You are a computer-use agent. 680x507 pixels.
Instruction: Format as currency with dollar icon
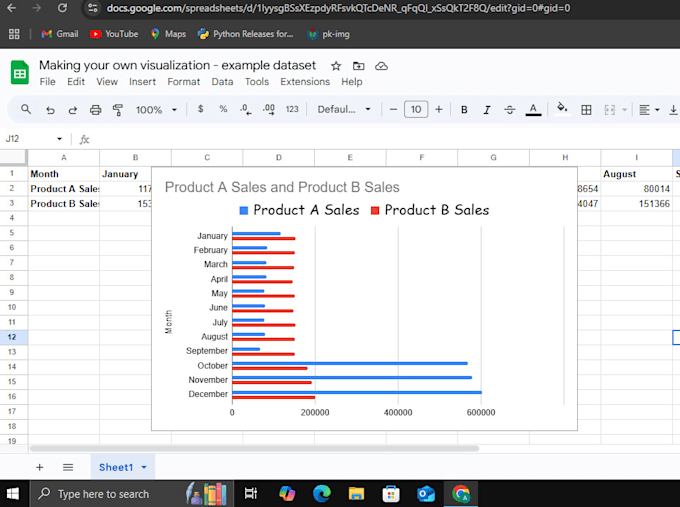[200, 109]
